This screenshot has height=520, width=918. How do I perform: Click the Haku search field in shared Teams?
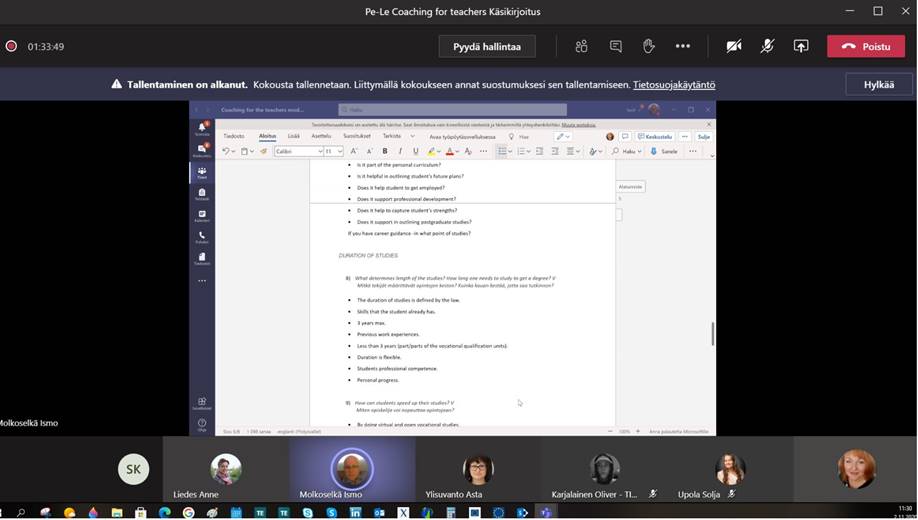(453, 110)
